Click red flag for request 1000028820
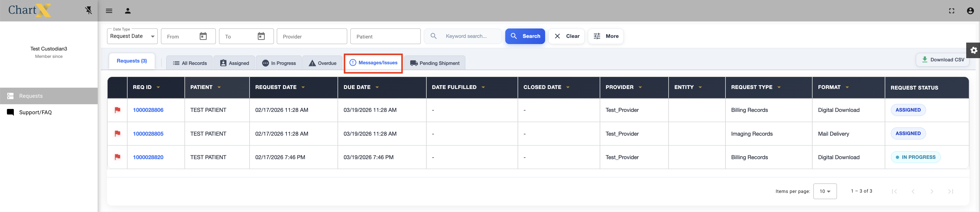 pyautogui.click(x=118, y=157)
